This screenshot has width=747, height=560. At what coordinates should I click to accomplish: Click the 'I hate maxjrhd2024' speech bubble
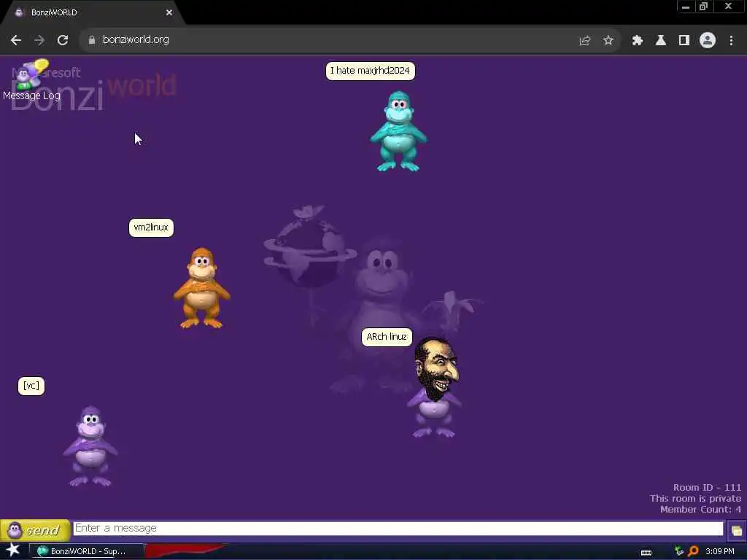click(370, 71)
